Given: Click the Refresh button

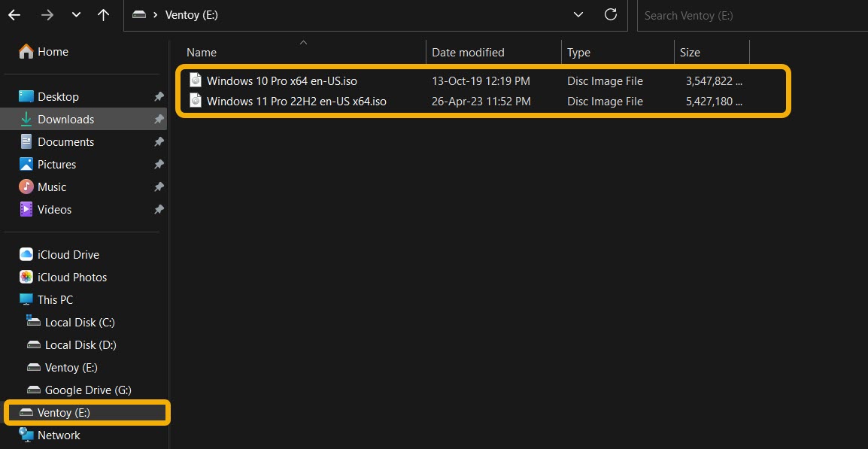Looking at the screenshot, I should click(x=611, y=14).
